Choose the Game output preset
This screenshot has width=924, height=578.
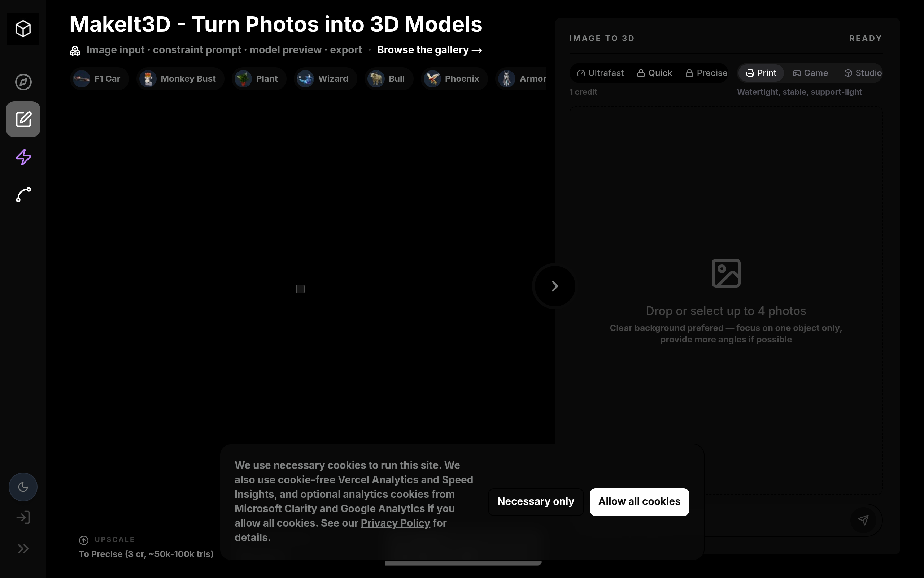(x=810, y=73)
